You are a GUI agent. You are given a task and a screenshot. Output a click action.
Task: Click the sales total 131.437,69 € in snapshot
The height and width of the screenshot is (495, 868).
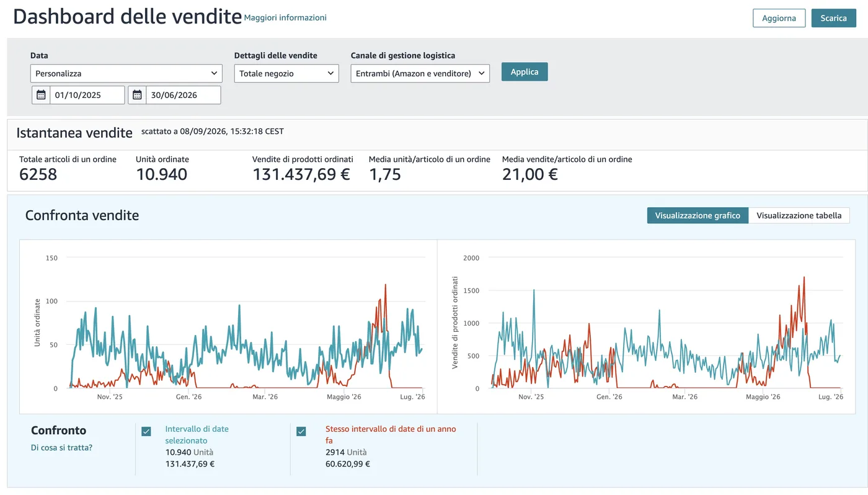(301, 174)
